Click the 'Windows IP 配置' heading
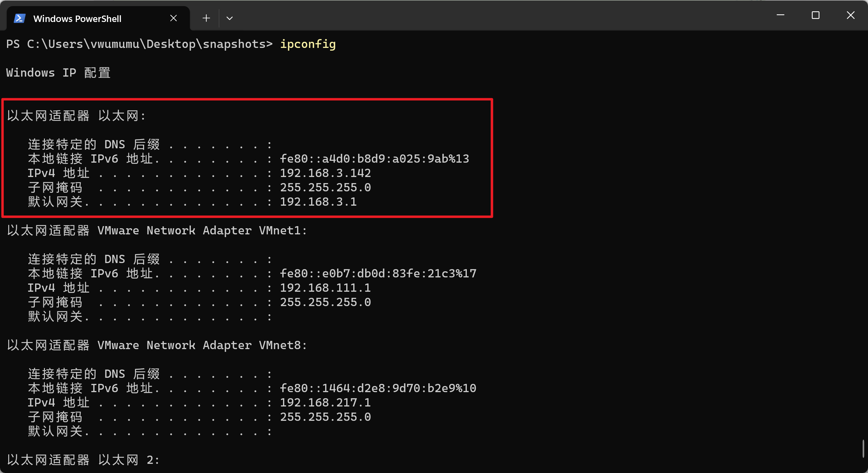Image resolution: width=868 pixels, height=473 pixels. 58,73
